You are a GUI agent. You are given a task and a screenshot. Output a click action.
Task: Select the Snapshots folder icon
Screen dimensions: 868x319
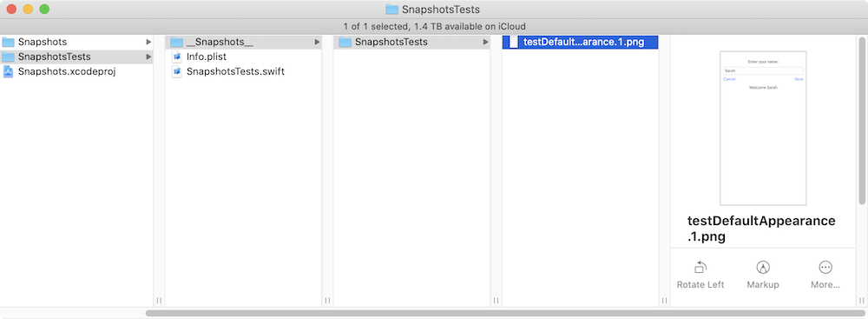(x=8, y=43)
